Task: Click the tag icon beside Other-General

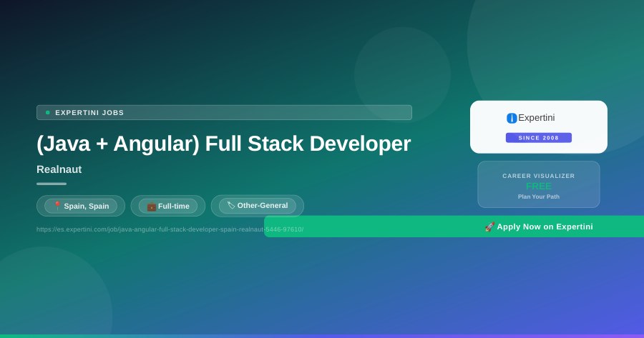Action: 231,205
